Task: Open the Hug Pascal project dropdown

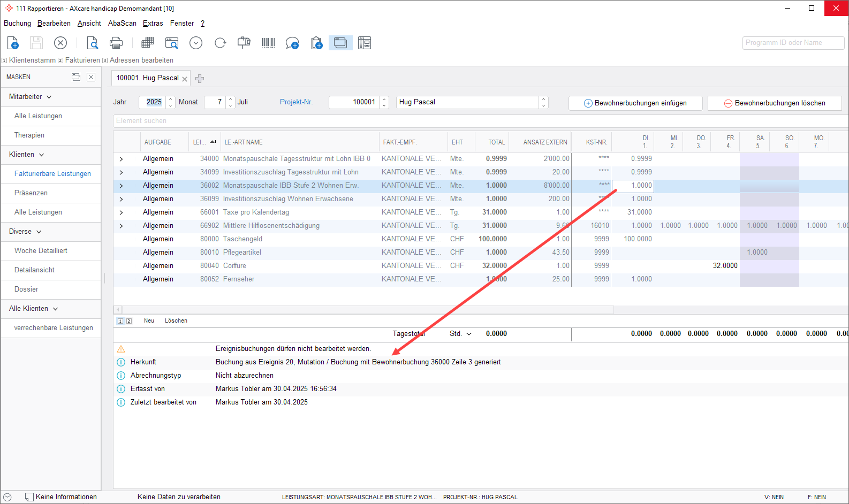Action: coord(544,102)
